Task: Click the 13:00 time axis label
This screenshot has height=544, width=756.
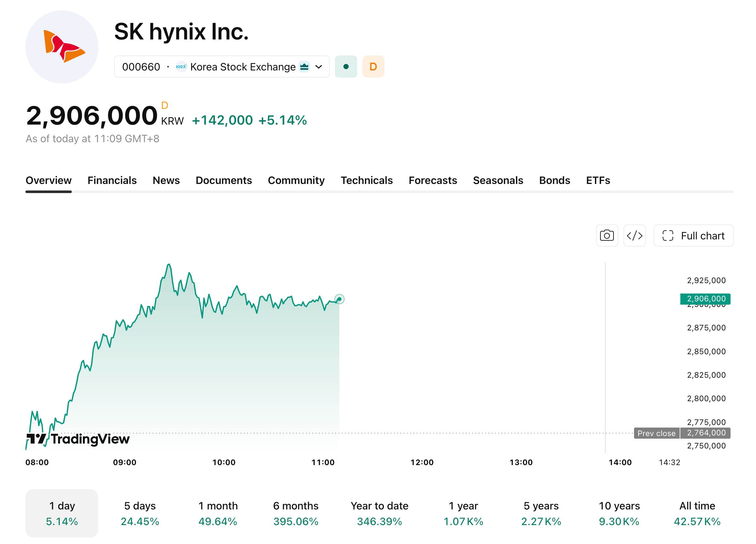Action: tap(521, 463)
